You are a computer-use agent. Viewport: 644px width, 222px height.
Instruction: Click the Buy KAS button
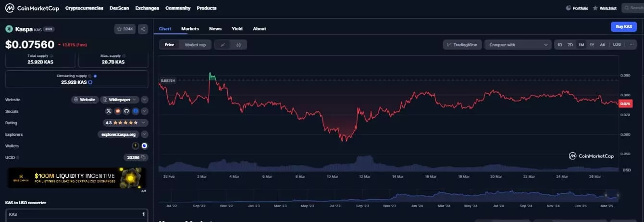623,26
